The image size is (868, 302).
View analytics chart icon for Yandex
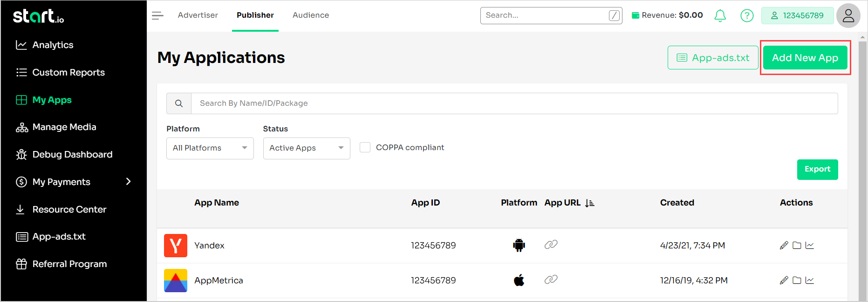pyautogui.click(x=810, y=245)
